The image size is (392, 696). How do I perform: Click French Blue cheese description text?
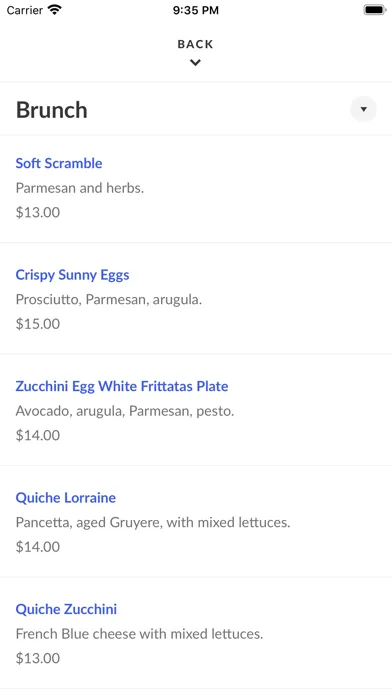tap(139, 634)
